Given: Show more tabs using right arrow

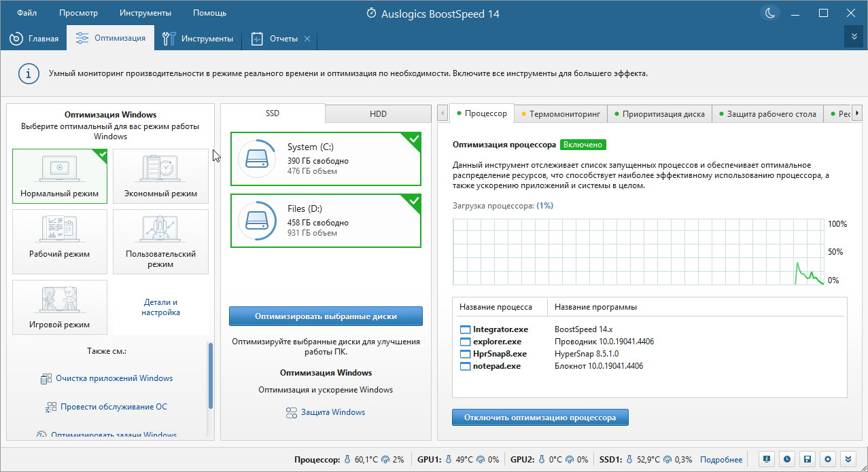Looking at the screenshot, I should tap(857, 113).
